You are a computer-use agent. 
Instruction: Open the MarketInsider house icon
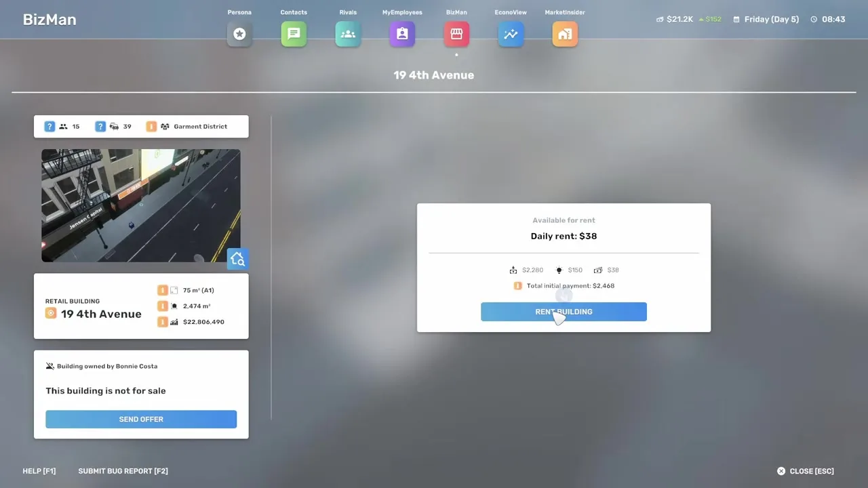(x=565, y=34)
